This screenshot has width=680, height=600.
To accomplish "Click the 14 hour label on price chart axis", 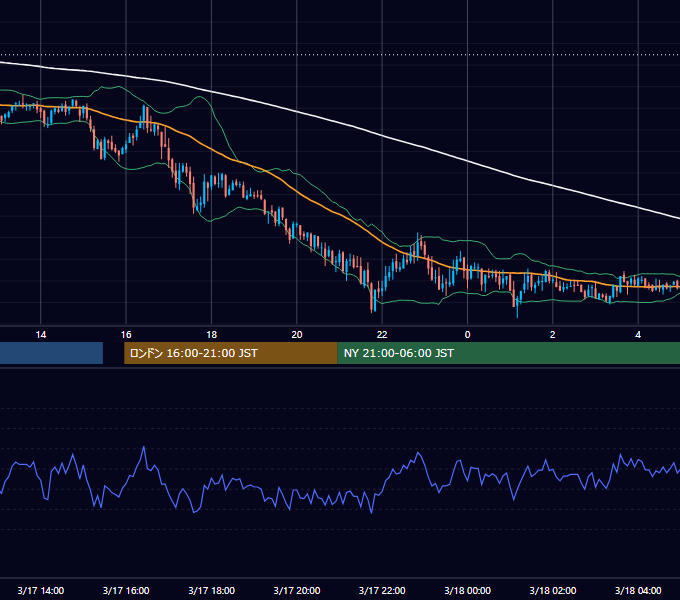I will click(x=41, y=335).
